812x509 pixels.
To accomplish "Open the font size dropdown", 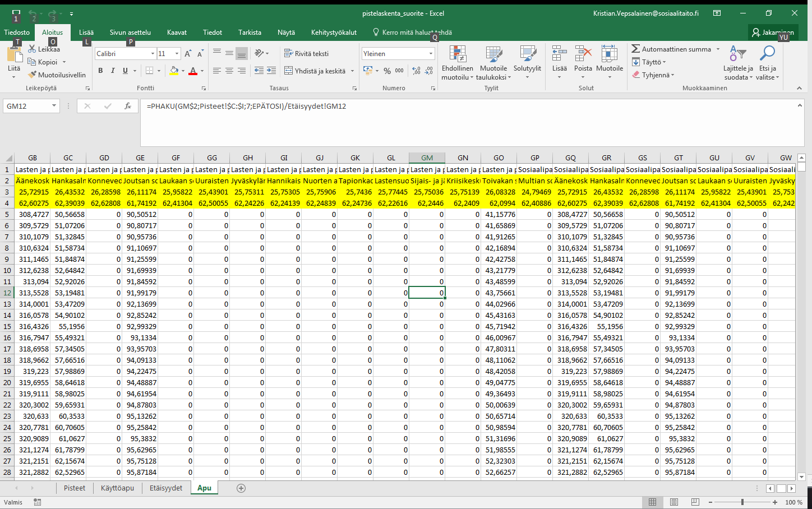I will click(177, 54).
